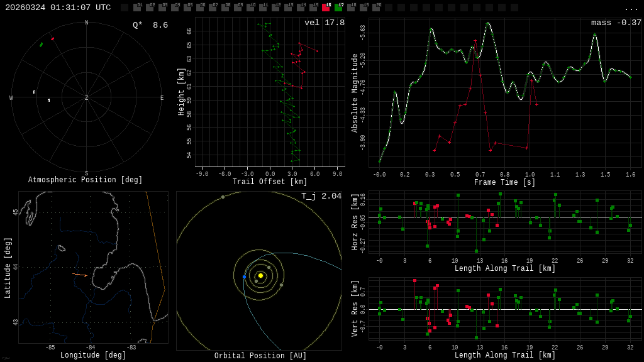Select station indicator 03
This screenshot has height=362, width=644.
pos(162,7)
